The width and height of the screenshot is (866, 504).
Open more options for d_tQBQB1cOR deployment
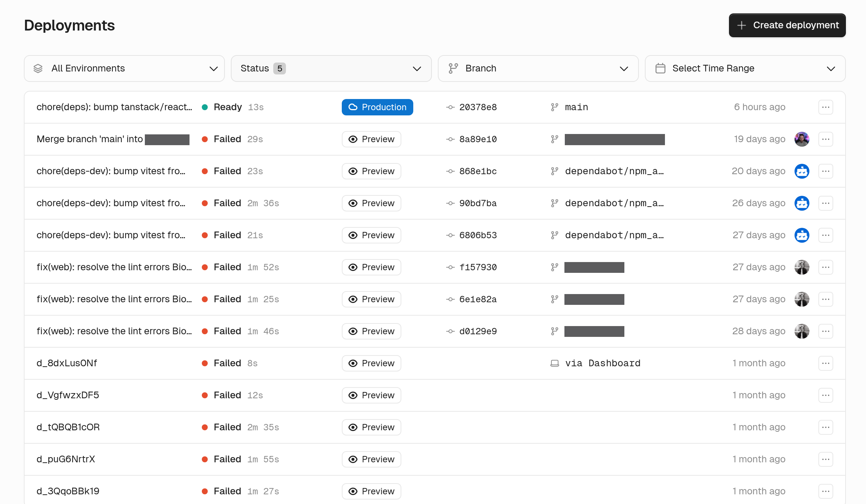tap(825, 427)
